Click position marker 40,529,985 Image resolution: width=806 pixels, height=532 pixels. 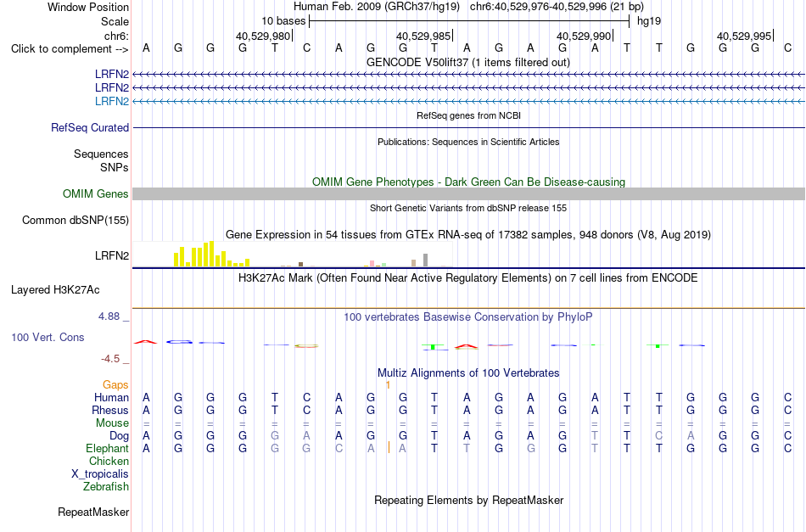(423, 36)
